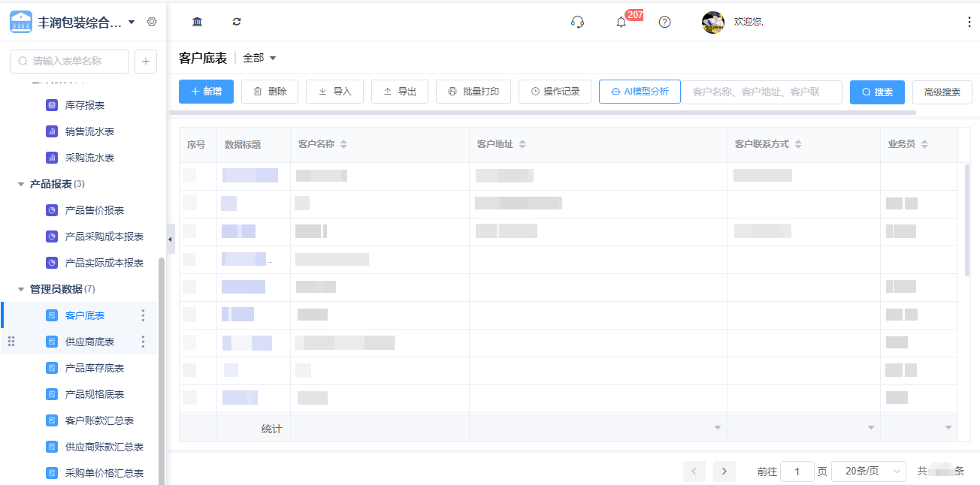Open the help question mark icon
This screenshot has width=980, height=485.
coord(664,22)
